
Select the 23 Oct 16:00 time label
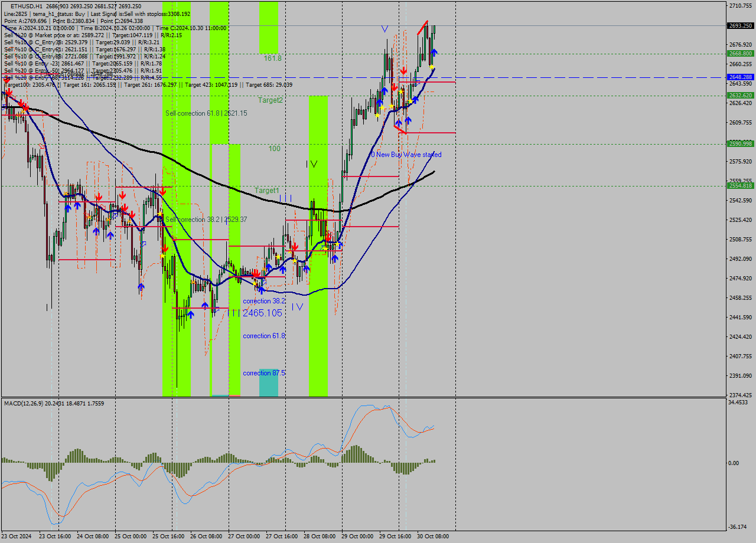[x=55, y=537]
